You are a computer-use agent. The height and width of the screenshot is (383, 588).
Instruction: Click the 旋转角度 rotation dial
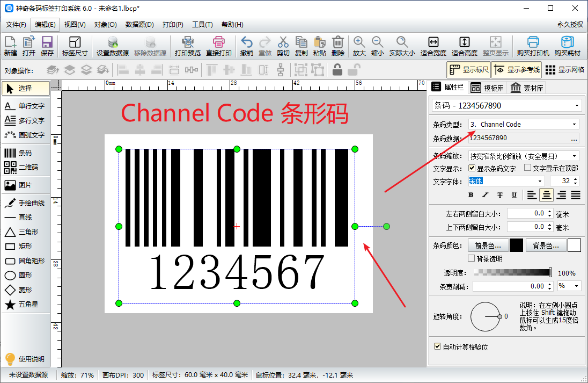tap(485, 316)
